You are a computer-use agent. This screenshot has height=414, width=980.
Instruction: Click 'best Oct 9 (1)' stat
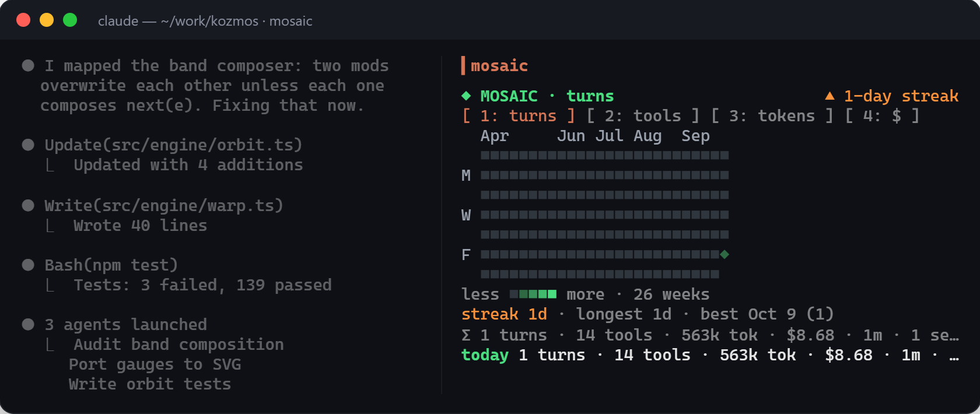767,314
